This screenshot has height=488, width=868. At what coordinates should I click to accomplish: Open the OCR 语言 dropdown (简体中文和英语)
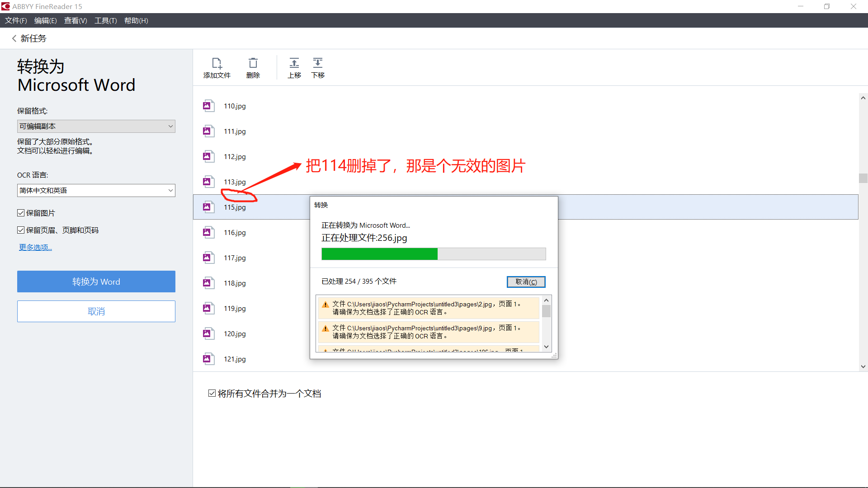(96, 190)
